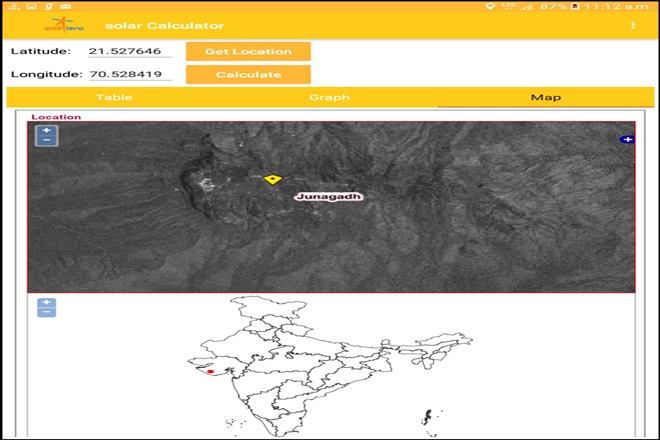Click the Junagadh label on the map
660x440 pixels.
point(327,197)
